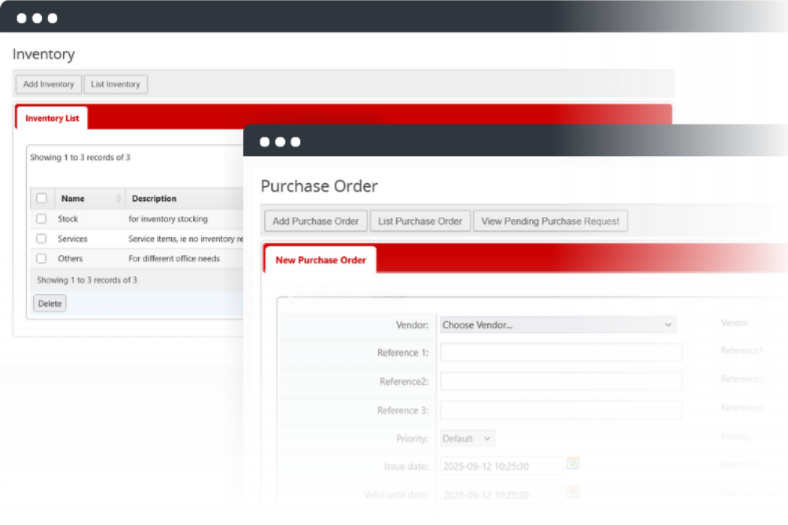The height and width of the screenshot is (525, 788).
Task: Tick the select-all checkbox in table header
Action: pos(41,198)
